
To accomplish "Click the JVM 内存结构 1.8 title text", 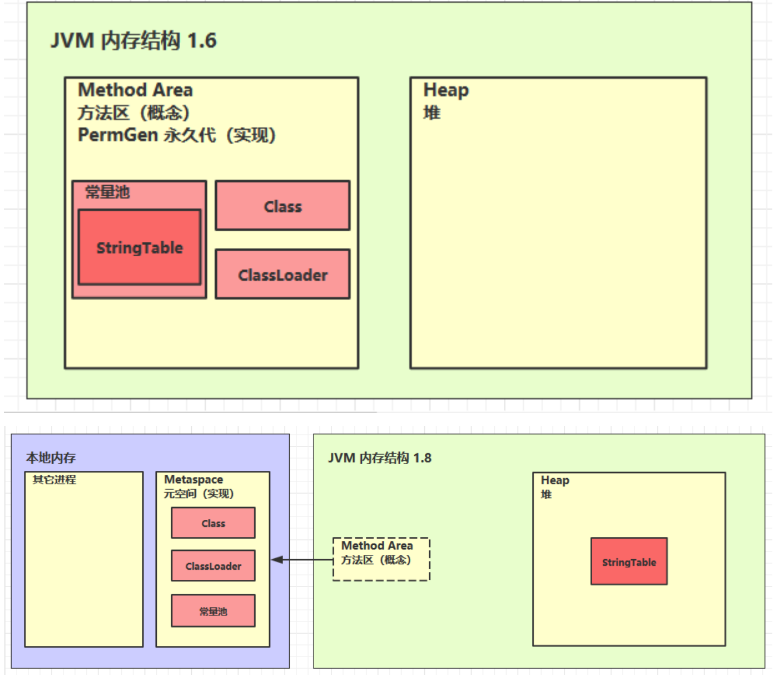I will tap(381, 458).
